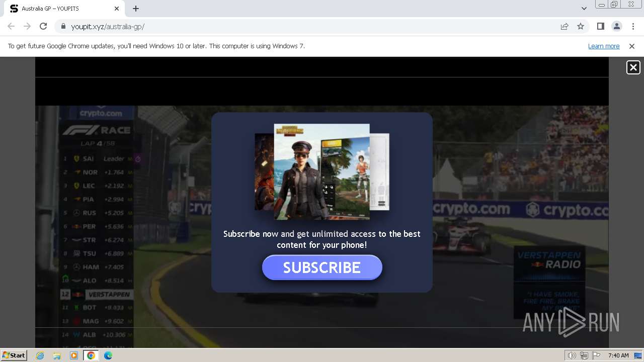
Task: Click the F1 RACE logo
Action: pos(97,130)
